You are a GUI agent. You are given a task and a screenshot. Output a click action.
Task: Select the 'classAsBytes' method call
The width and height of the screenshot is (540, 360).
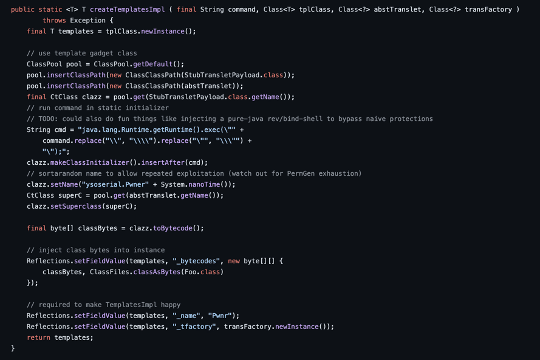[x=157, y=272]
